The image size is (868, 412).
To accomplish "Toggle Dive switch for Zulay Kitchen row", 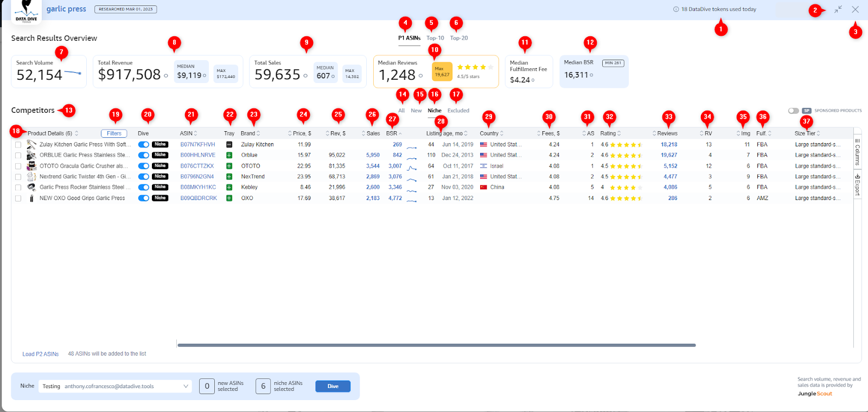I will click(144, 145).
